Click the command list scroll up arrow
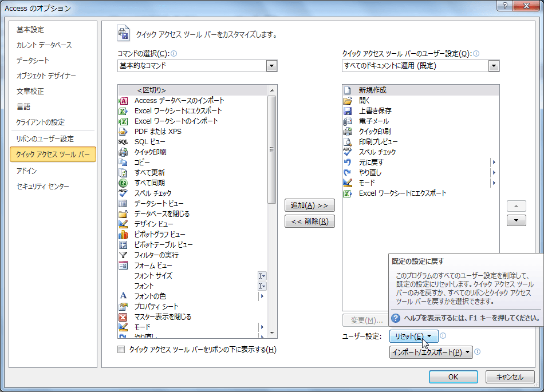The width and height of the screenshot is (544, 392). [x=272, y=90]
